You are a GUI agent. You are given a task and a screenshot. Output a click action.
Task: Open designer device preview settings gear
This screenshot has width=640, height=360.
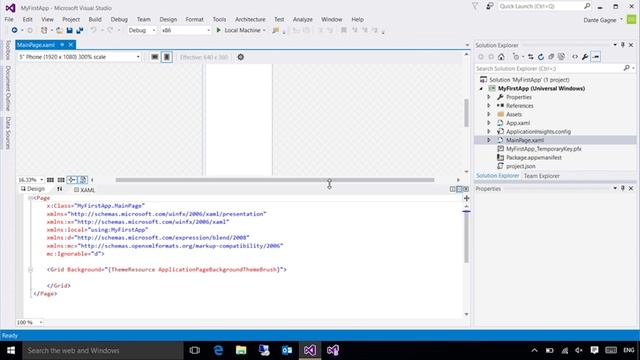(241, 57)
